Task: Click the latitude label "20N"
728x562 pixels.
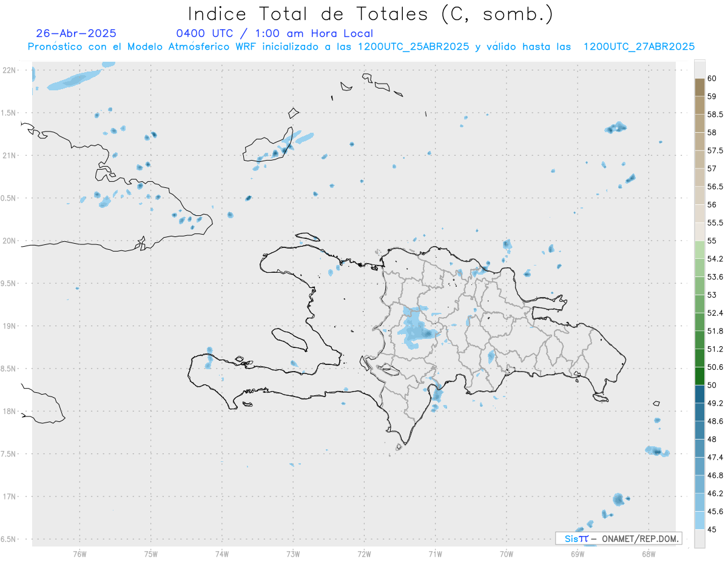Action: [x=10, y=241]
